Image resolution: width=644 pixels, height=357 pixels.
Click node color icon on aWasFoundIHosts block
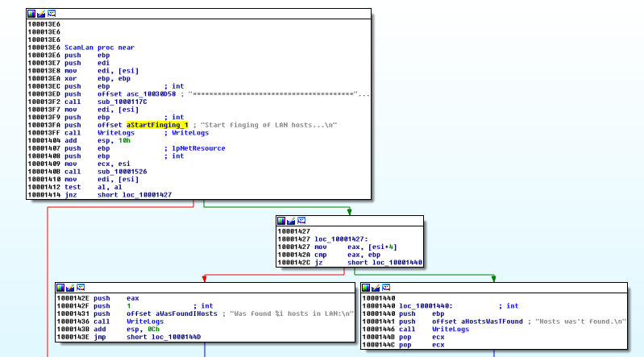(x=60, y=288)
